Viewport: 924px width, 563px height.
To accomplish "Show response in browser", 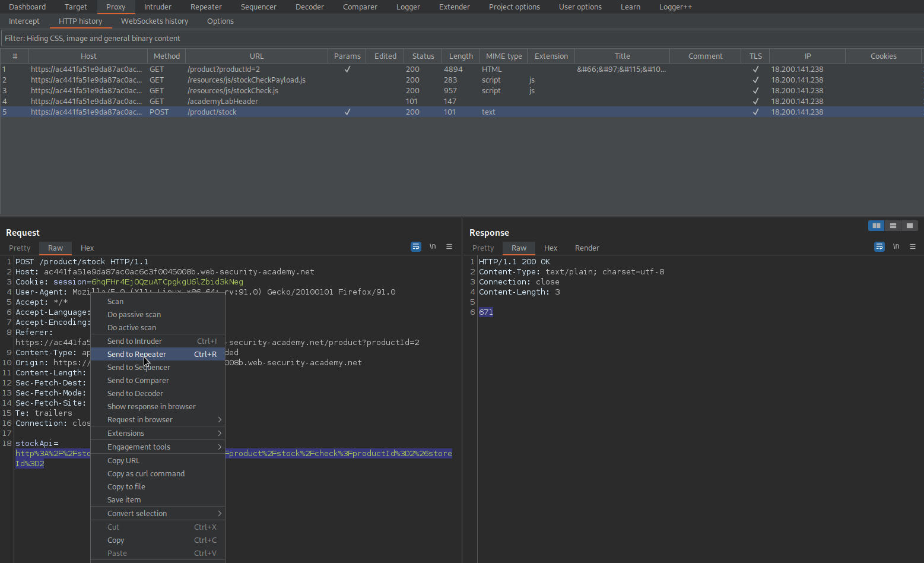I will [158, 406].
